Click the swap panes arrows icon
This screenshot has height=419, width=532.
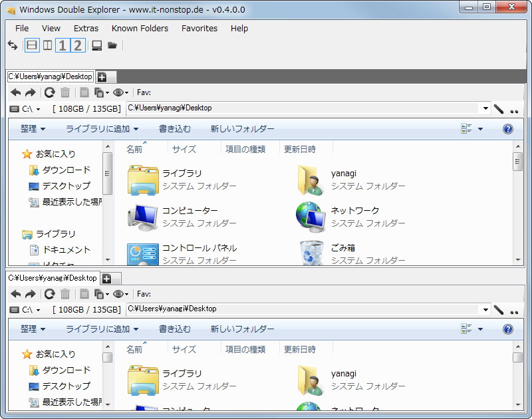pyautogui.click(x=13, y=45)
